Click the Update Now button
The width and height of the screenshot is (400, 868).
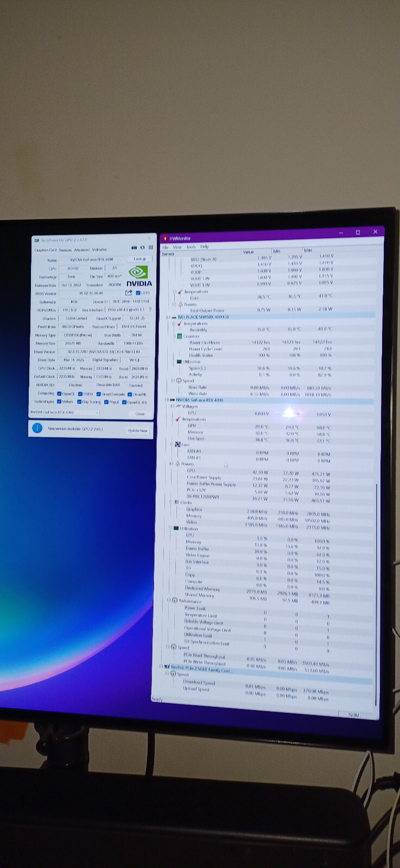click(x=137, y=431)
